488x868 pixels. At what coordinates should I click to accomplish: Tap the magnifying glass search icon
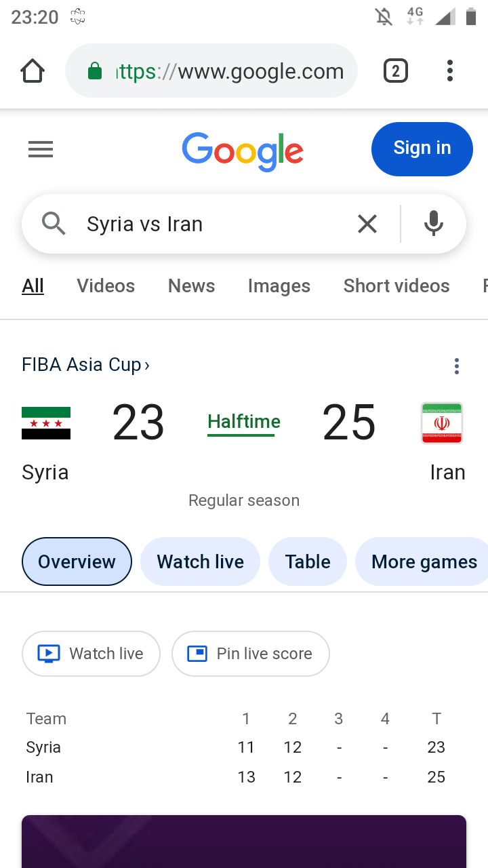point(54,224)
